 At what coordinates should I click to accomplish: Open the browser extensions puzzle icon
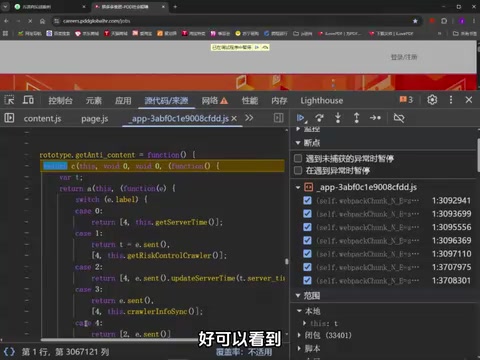(x=444, y=21)
